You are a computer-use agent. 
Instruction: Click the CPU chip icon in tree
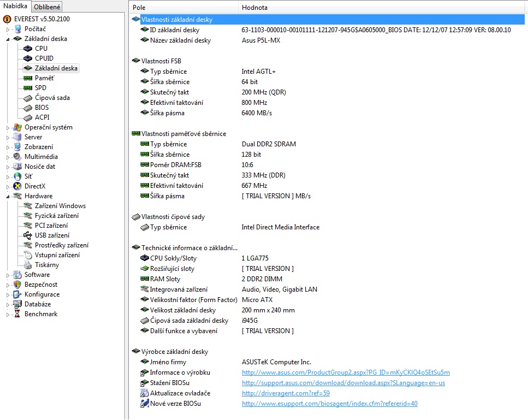[28, 49]
